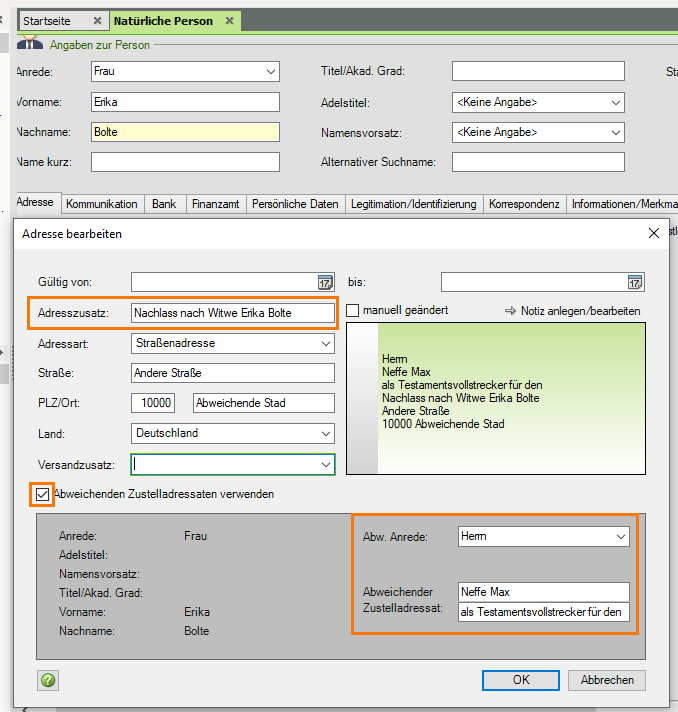This screenshot has height=712, width=678.
Task: Click the Titel/Akad. Grad input field
Action: [538, 71]
